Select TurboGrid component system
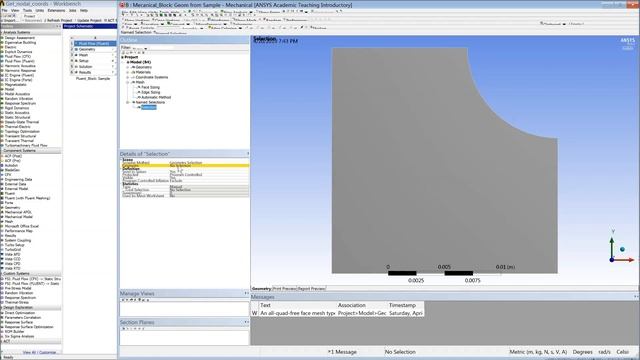 point(13,249)
